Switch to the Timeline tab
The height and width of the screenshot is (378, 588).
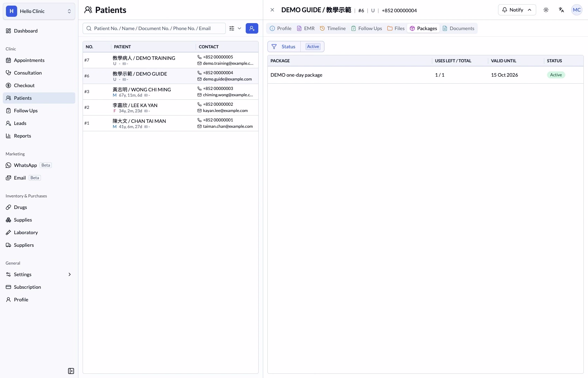click(x=333, y=28)
